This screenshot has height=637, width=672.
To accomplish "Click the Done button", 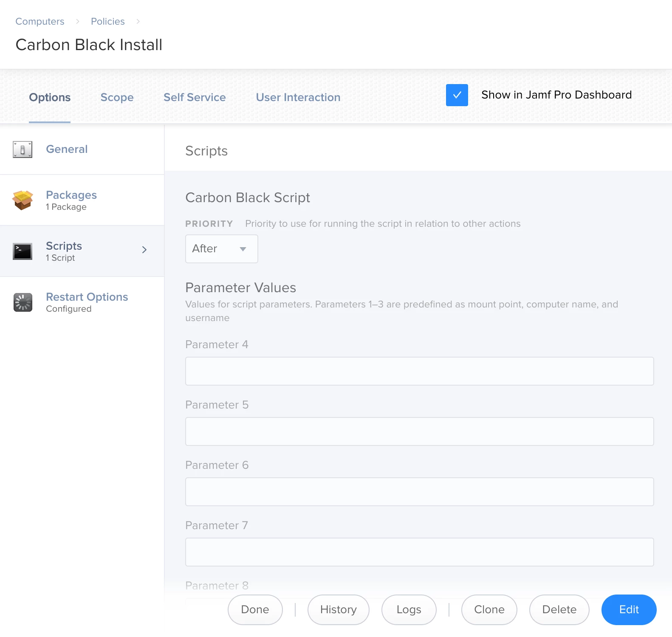I will coord(255,610).
